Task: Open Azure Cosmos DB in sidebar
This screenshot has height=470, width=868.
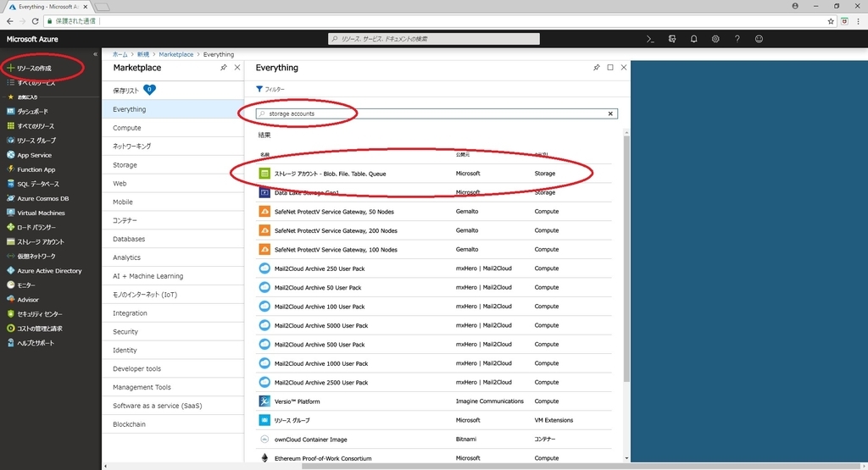Action: pyautogui.click(x=37, y=198)
